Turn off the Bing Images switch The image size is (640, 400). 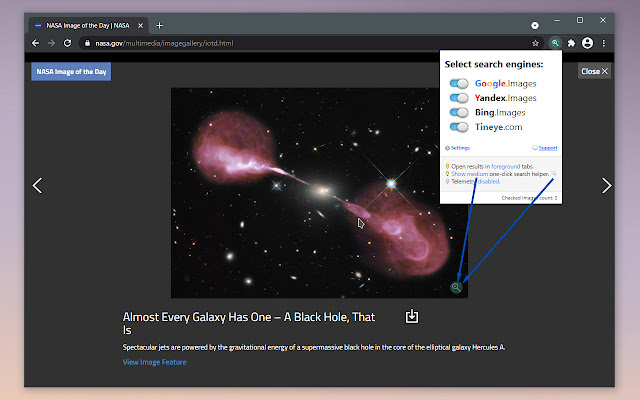click(x=459, y=113)
